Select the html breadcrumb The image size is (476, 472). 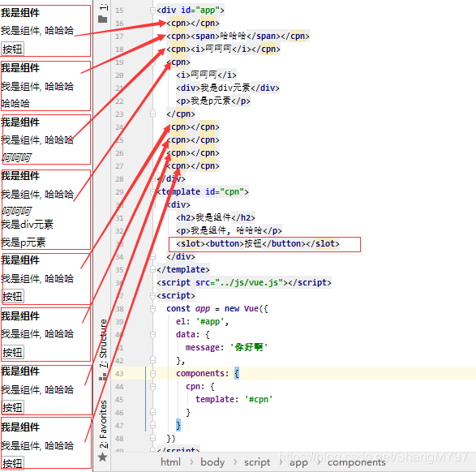170,462
